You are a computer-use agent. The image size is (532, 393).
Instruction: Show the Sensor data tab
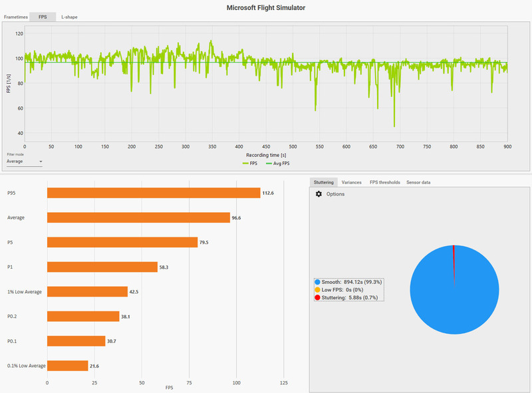tap(418, 182)
